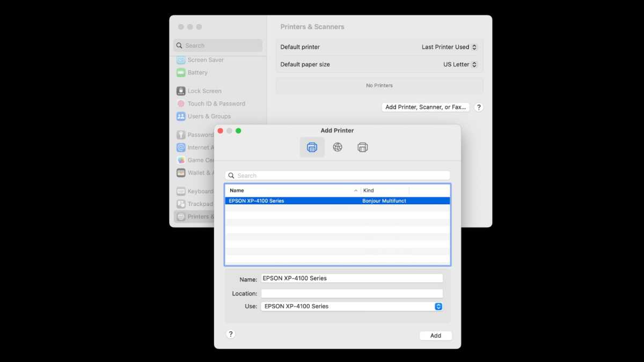The image size is (644, 362).
Task: Open Wallet settings in the sidebar
Action: [194, 173]
